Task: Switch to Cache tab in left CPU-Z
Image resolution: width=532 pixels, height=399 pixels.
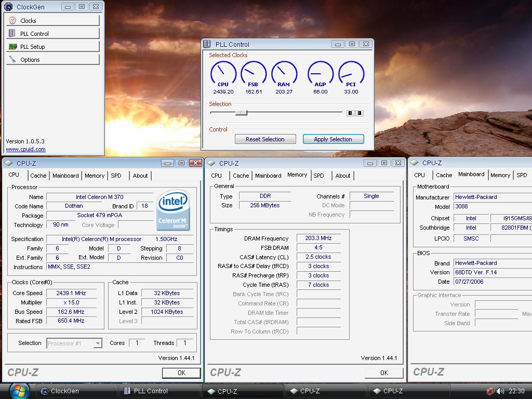Action: pyautogui.click(x=38, y=176)
